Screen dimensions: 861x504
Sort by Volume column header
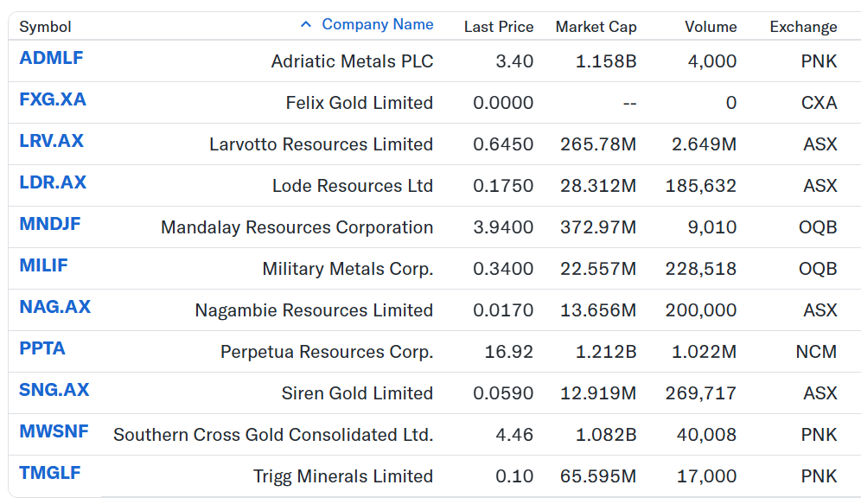pos(711,27)
